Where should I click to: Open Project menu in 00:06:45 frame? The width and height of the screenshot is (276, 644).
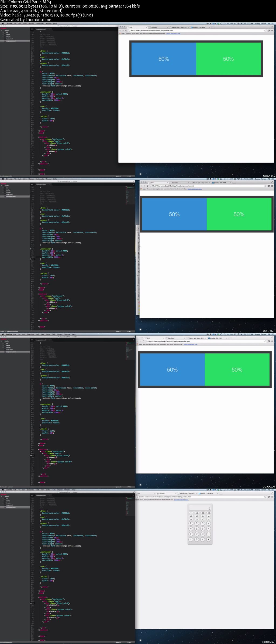pyautogui.click(x=60, y=490)
